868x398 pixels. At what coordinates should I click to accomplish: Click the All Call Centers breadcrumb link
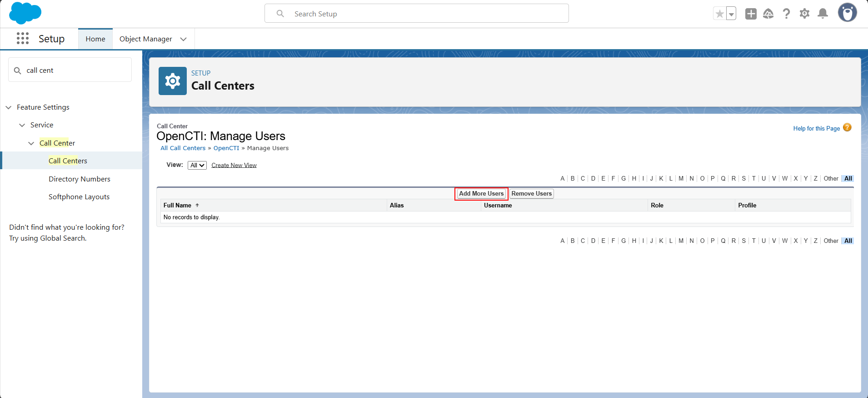(183, 148)
